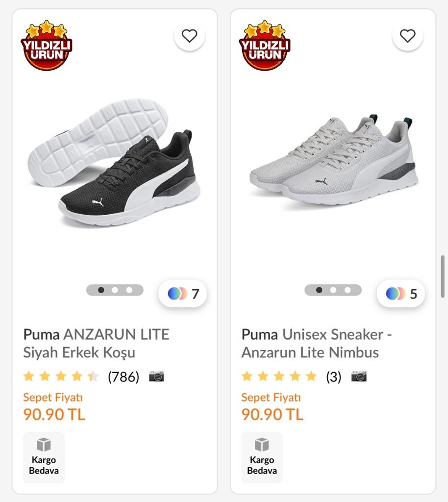This screenshot has width=448, height=502.
Task: Select second image dot on grey sneaker carousel
Action: pos(333,290)
